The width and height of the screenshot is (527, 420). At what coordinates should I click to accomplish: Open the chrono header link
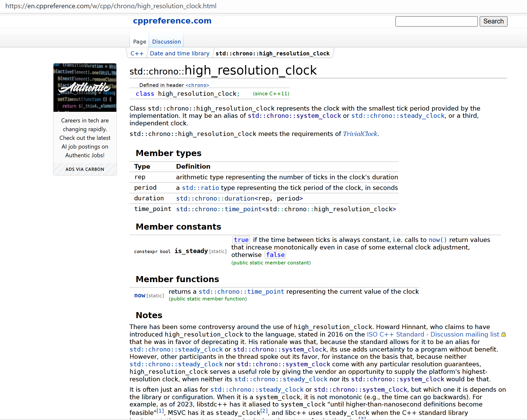(x=197, y=85)
